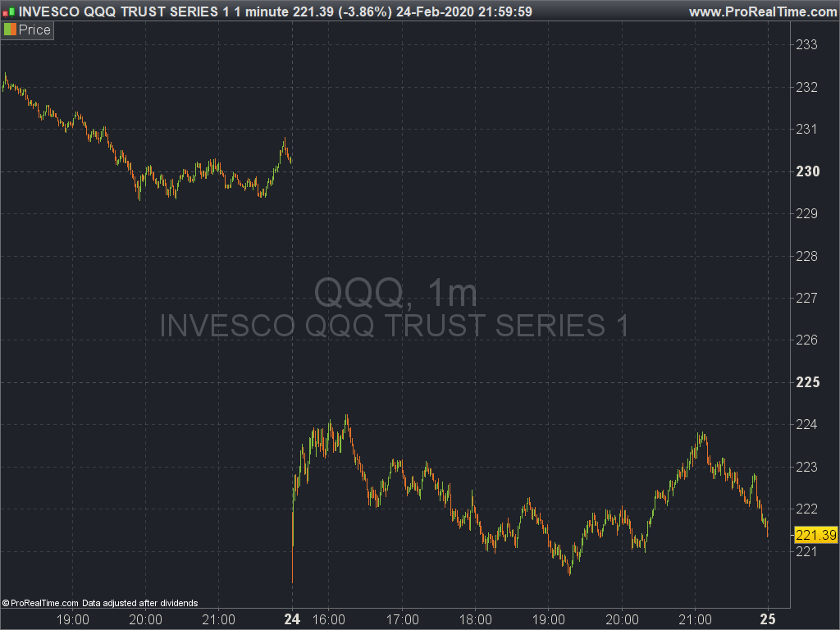Click the 17:00 time axis label

[x=402, y=620]
